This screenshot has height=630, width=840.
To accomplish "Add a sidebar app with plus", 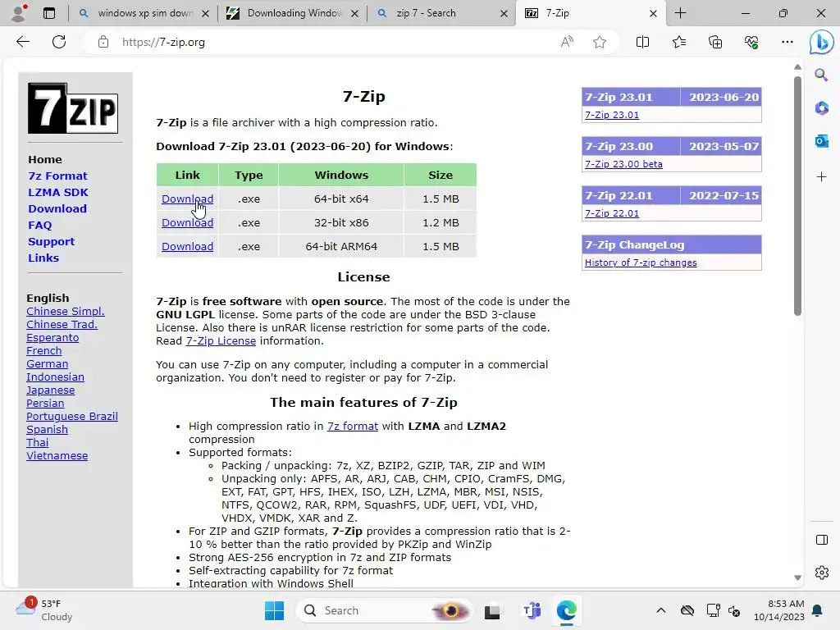I will click(821, 177).
